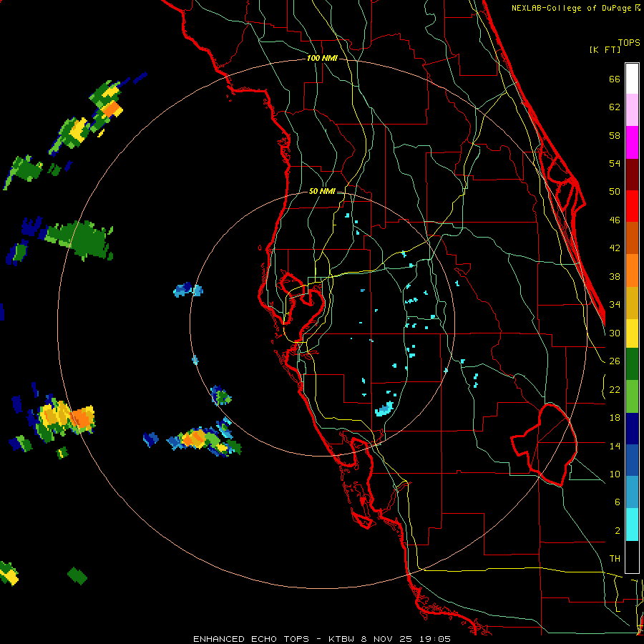Select the dark green legend swatch

(x=632, y=364)
